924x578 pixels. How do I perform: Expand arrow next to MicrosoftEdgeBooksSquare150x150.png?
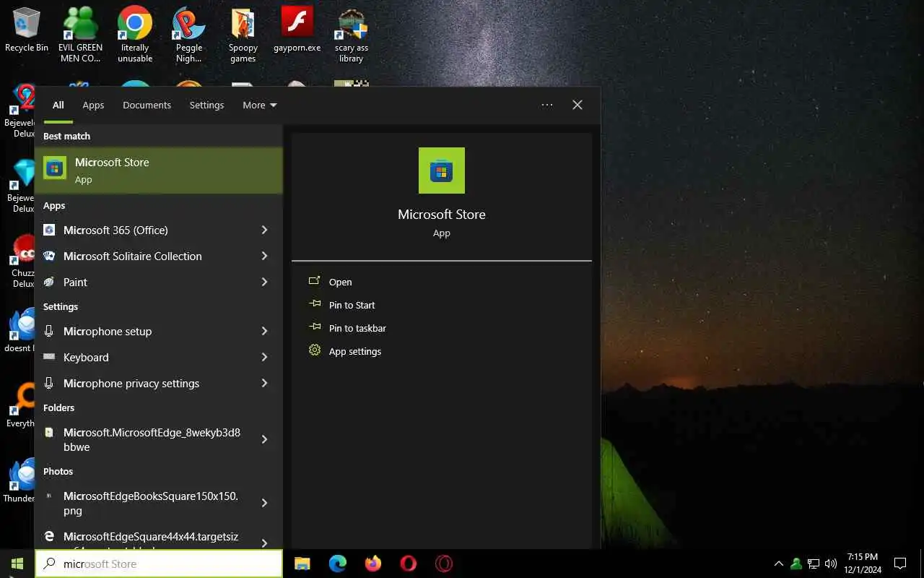tap(265, 503)
